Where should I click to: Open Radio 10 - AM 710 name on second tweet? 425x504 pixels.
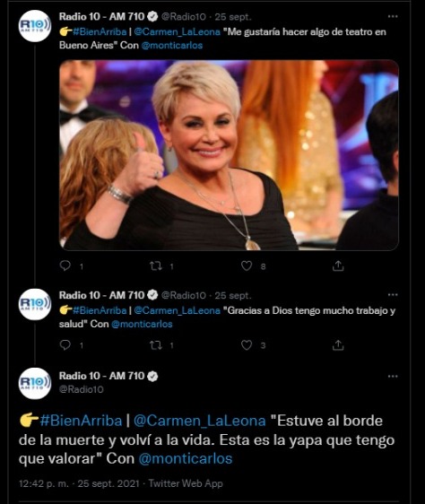click(101, 295)
